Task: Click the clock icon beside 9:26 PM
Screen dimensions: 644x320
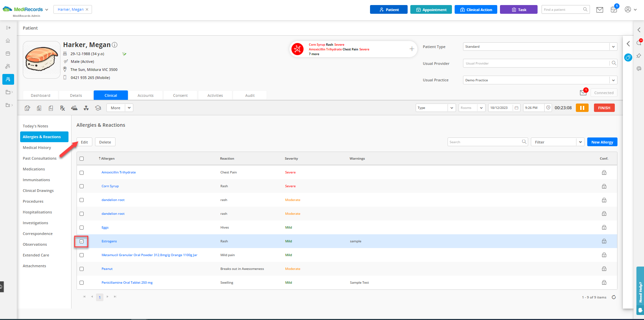Action: point(548,108)
